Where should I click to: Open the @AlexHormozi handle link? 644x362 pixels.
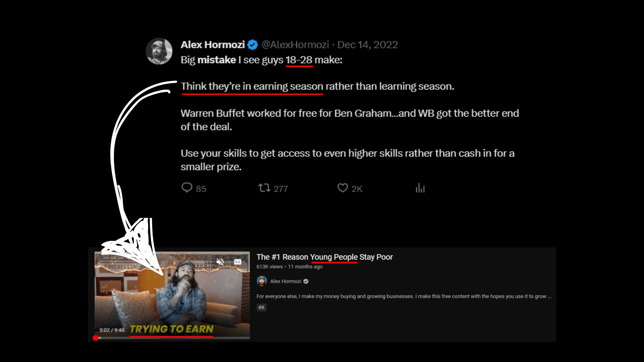pyautogui.click(x=295, y=45)
